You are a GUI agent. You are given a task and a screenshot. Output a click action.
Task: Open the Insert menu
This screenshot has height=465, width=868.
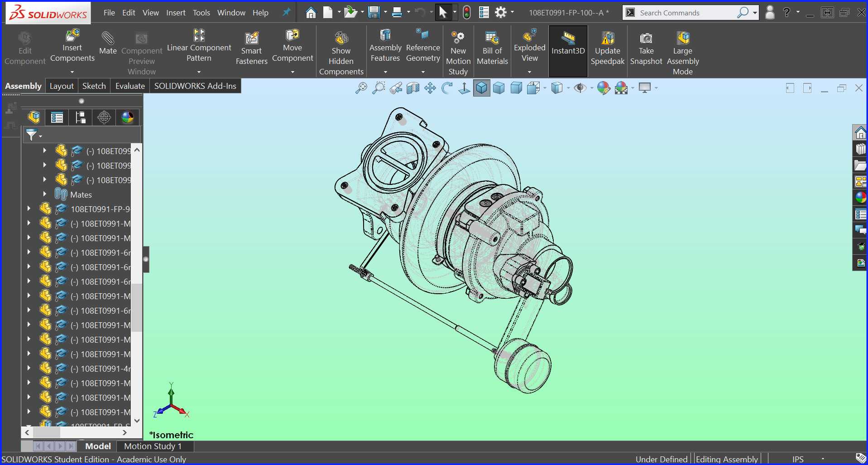coord(176,13)
